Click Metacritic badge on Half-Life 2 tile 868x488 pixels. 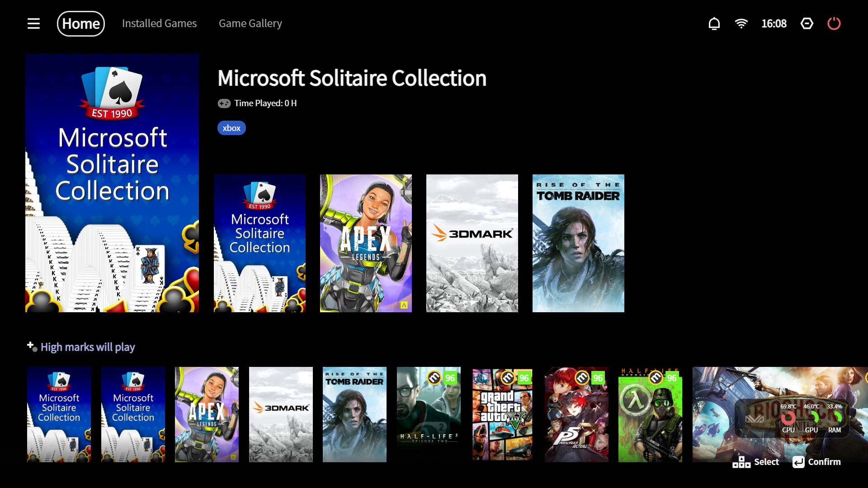tap(434, 377)
